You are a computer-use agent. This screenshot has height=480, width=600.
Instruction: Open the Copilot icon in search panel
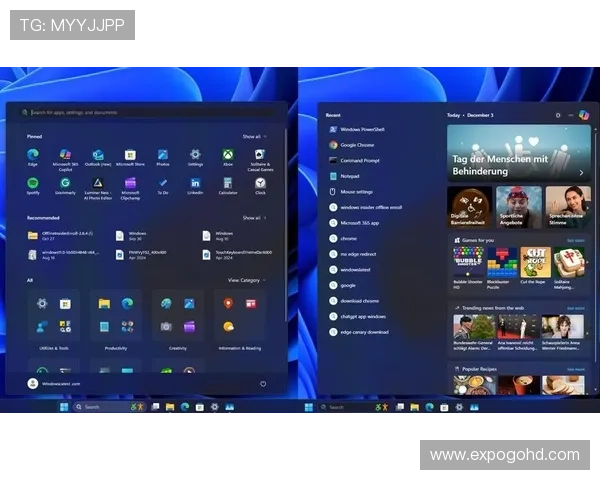[583, 115]
